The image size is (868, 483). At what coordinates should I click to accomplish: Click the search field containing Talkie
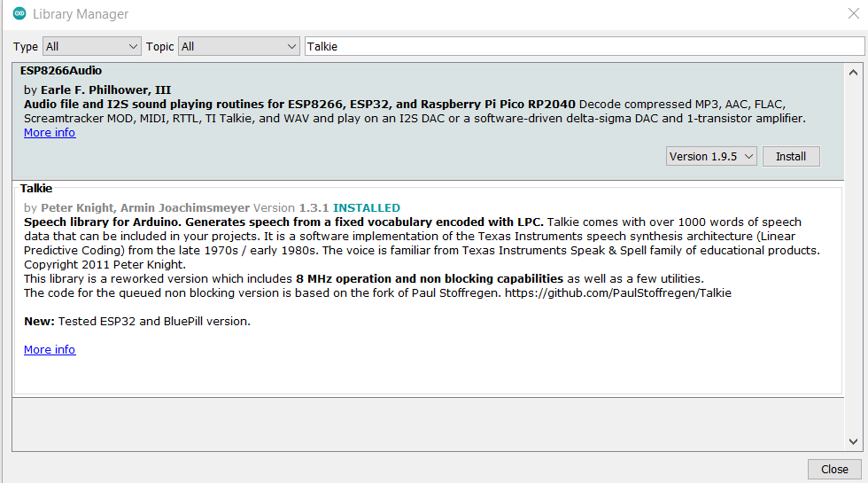pos(585,46)
